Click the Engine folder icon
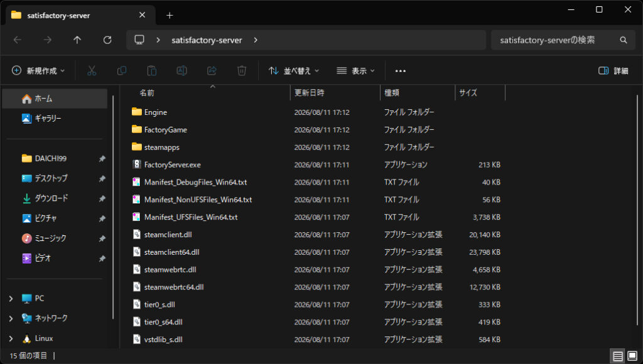643x364 pixels. click(x=136, y=112)
